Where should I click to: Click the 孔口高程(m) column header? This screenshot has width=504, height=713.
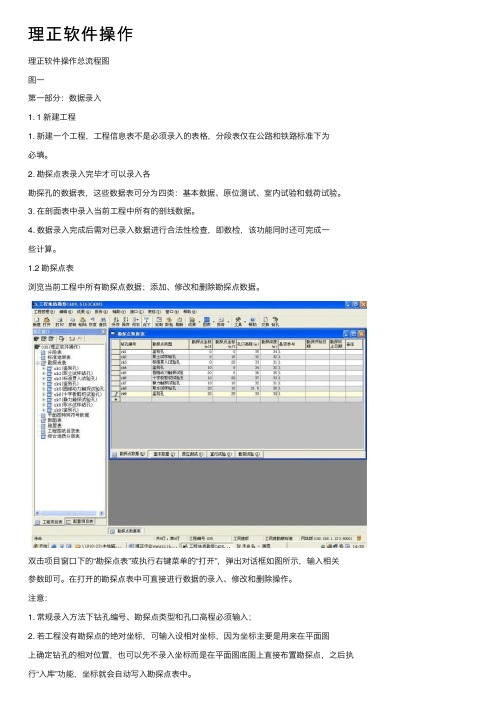point(248,344)
